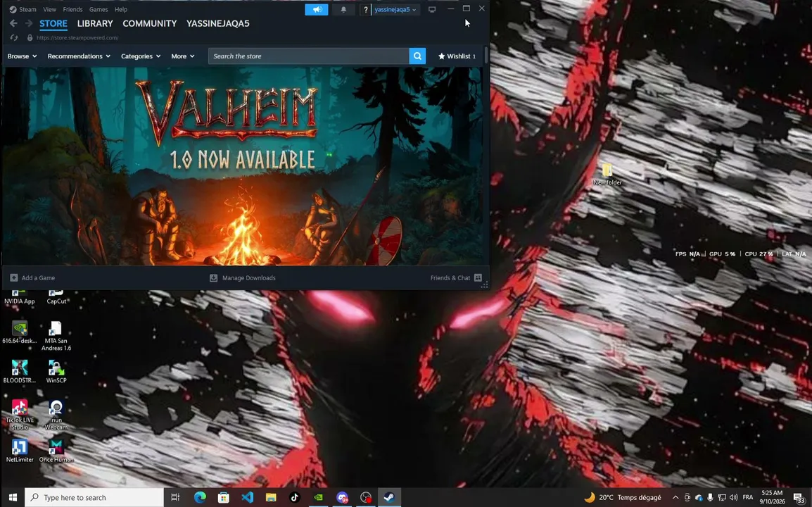Open the volume control in the tray
The width and height of the screenshot is (812, 507).
[x=734, y=498]
